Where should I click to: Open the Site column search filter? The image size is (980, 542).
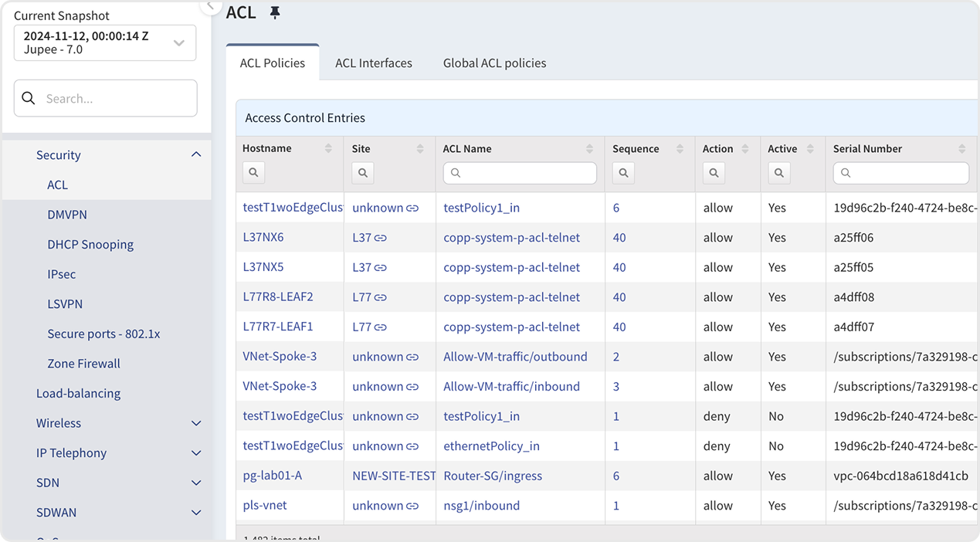pos(362,173)
